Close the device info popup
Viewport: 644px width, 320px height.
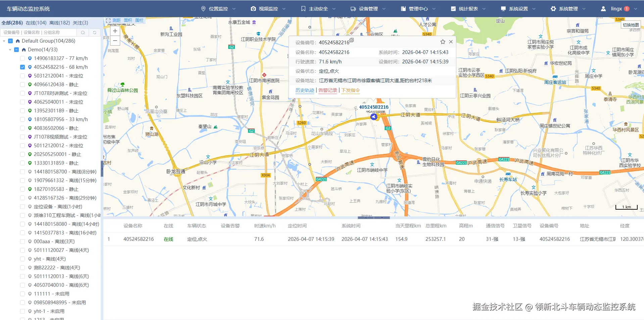451,42
